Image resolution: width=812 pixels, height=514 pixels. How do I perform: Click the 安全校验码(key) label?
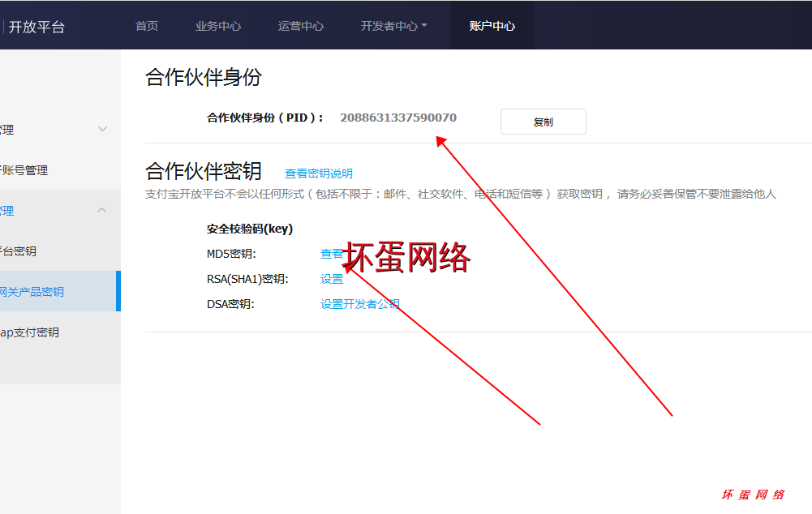click(x=250, y=229)
